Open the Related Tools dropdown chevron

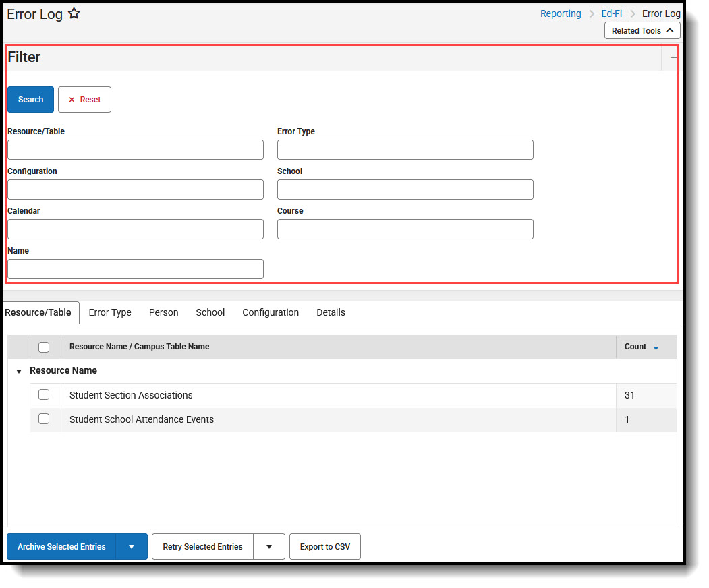(x=669, y=30)
